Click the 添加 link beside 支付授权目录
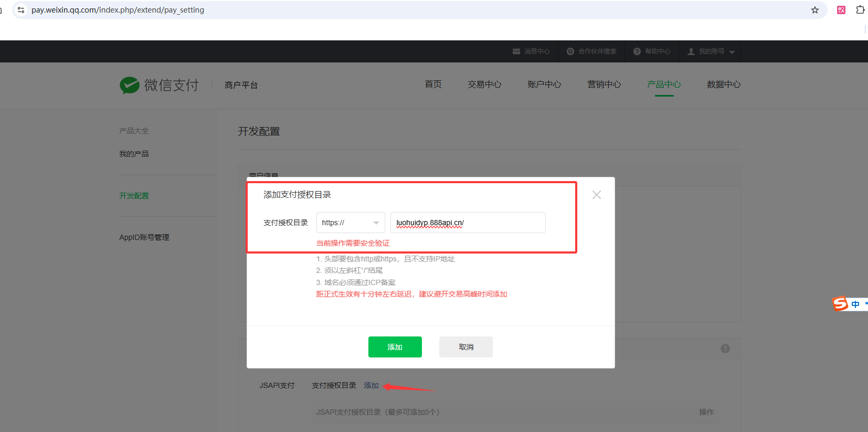The width and height of the screenshot is (868, 432). [x=371, y=385]
